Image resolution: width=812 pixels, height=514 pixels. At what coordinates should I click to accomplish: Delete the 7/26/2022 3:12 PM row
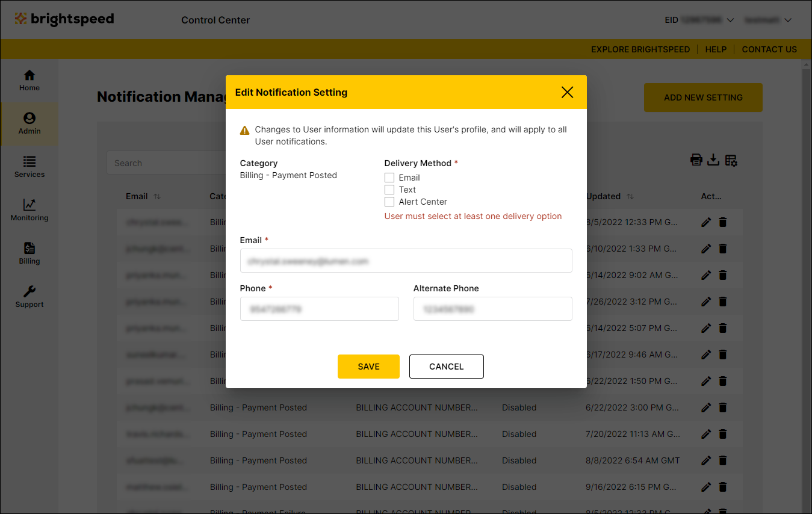click(x=723, y=302)
